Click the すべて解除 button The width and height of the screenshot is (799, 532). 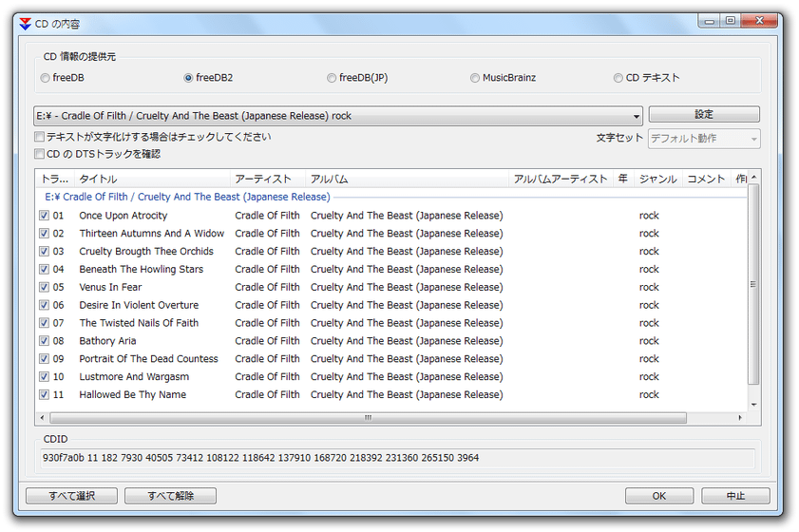(171, 496)
